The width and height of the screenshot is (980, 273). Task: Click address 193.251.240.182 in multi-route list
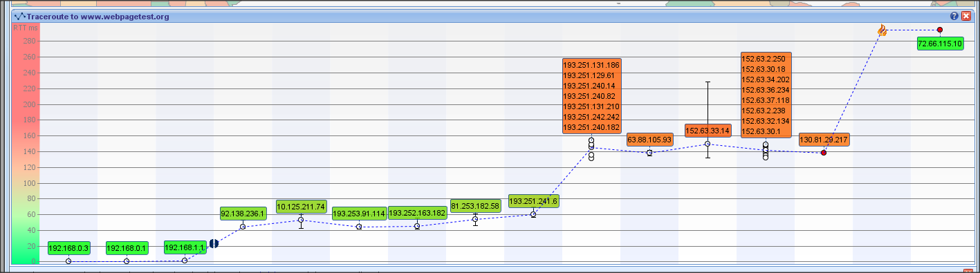click(x=591, y=128)
